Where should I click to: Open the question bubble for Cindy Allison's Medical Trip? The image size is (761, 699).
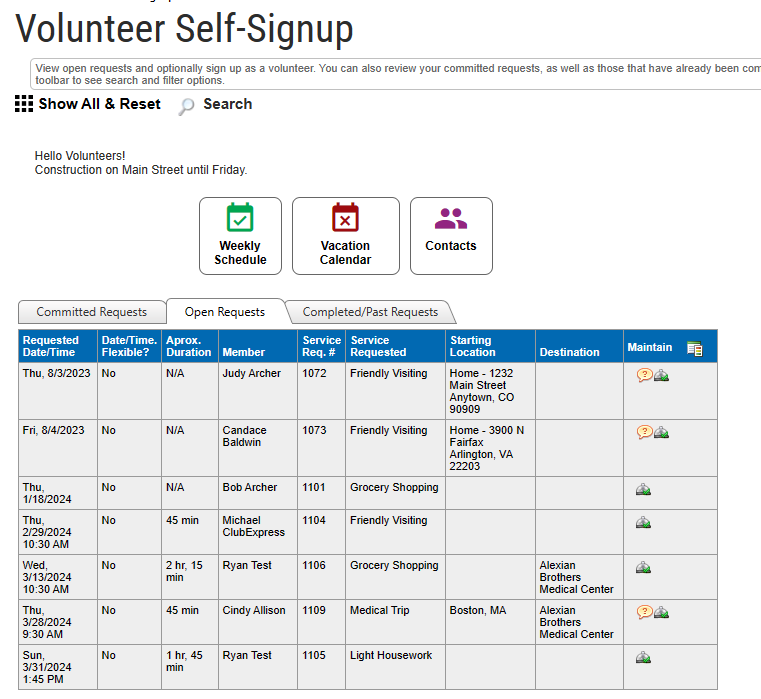(x=644, y=613)
